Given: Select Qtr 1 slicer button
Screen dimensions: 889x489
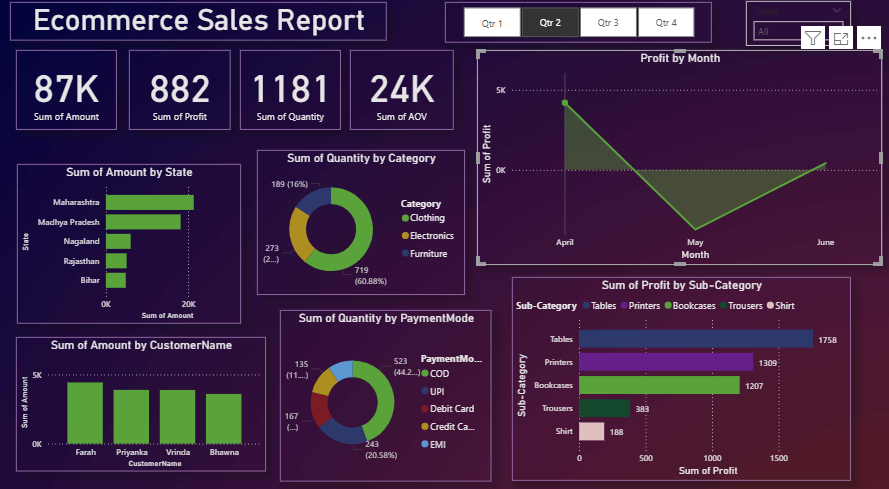Looking at the screenshot, I should [x=493, y=22].
